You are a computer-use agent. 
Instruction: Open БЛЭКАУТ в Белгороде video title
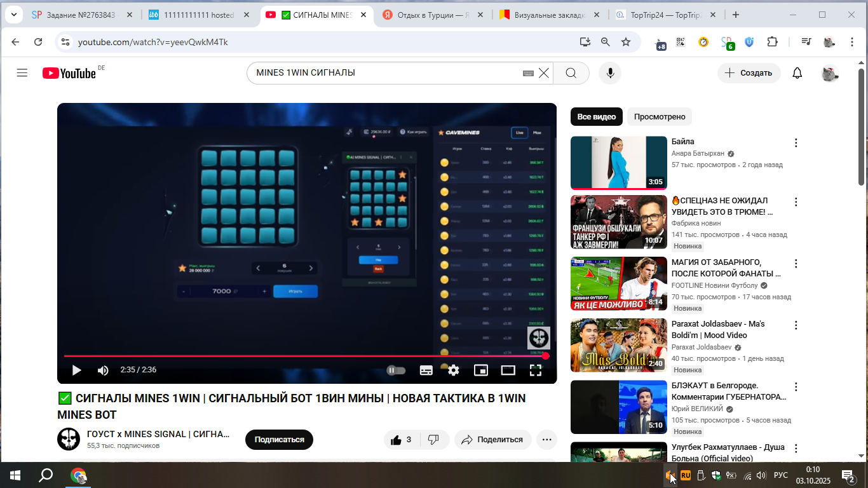click(x=729, y=391)
